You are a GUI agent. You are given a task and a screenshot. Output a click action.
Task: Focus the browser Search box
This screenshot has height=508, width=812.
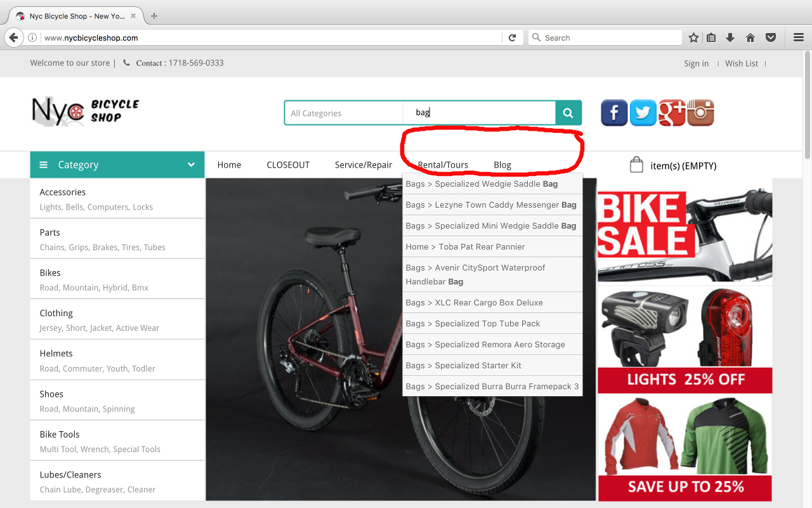pyautogui.click(x=605, y=38)
